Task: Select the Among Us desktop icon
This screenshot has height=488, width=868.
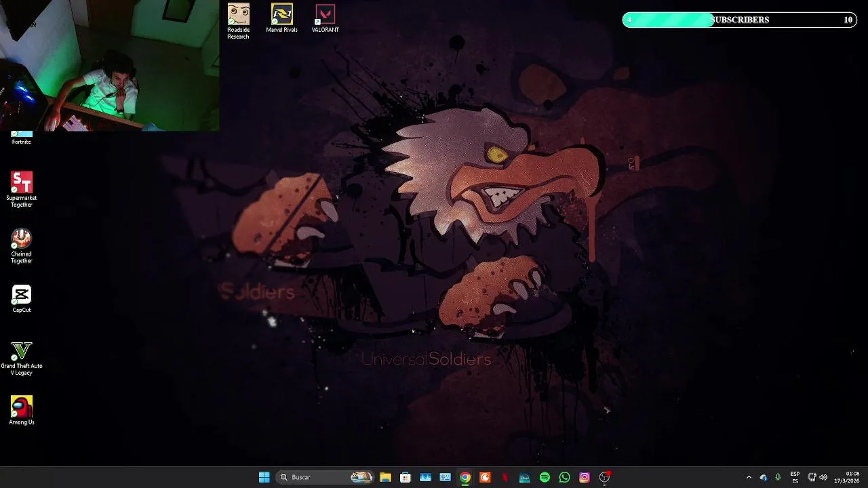Action: tap(21, 410)
